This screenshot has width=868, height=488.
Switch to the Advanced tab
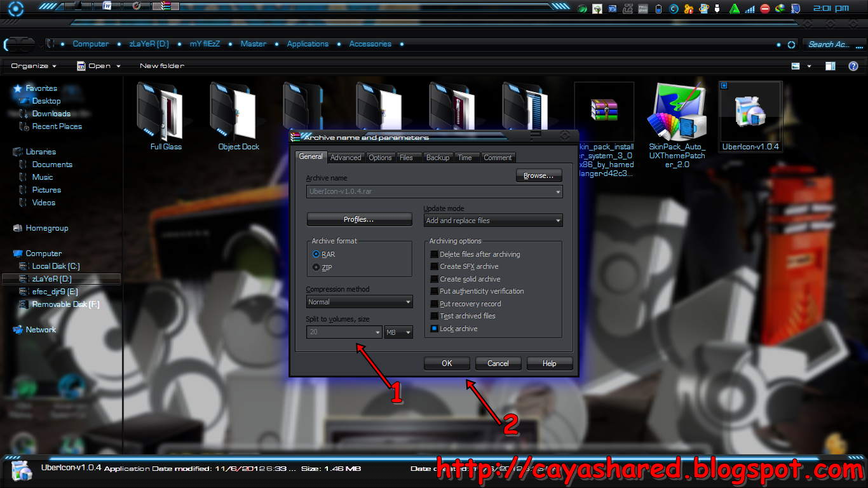(x=346, y=158)
